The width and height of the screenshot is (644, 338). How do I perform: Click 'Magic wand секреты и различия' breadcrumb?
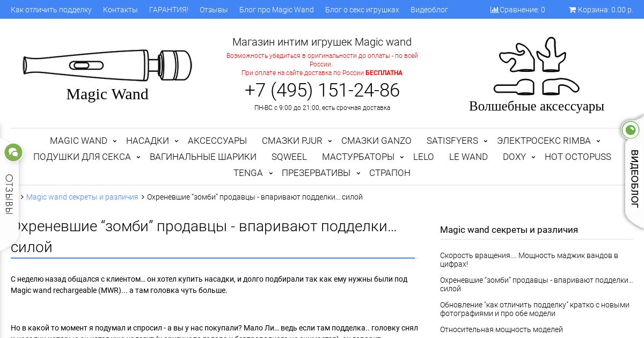[x=82, y=197]
